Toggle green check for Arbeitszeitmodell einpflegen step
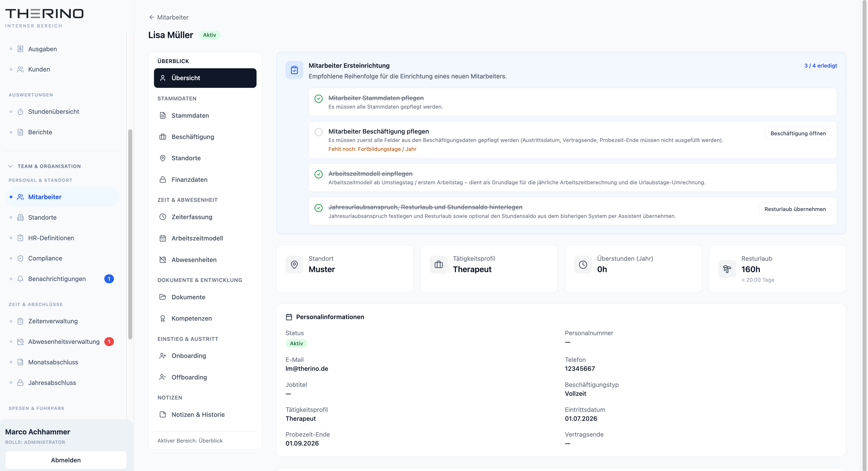The image size is (868, 471). (x=318, y=174)
